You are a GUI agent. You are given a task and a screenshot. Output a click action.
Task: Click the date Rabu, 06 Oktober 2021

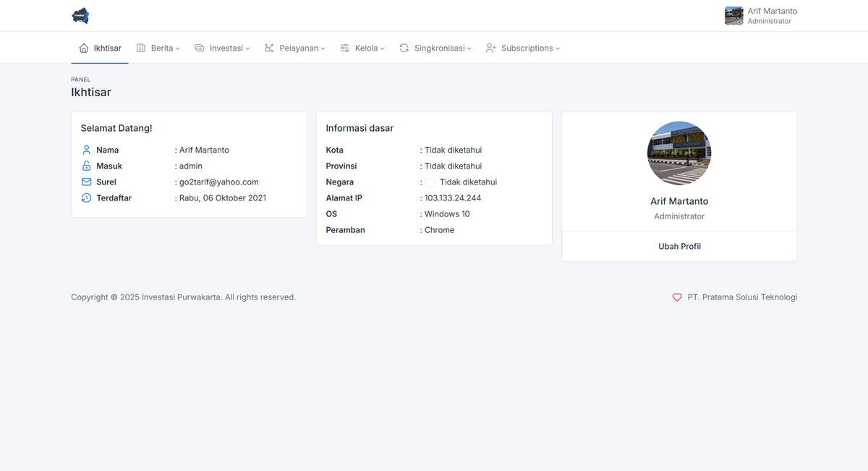(223, 198)
